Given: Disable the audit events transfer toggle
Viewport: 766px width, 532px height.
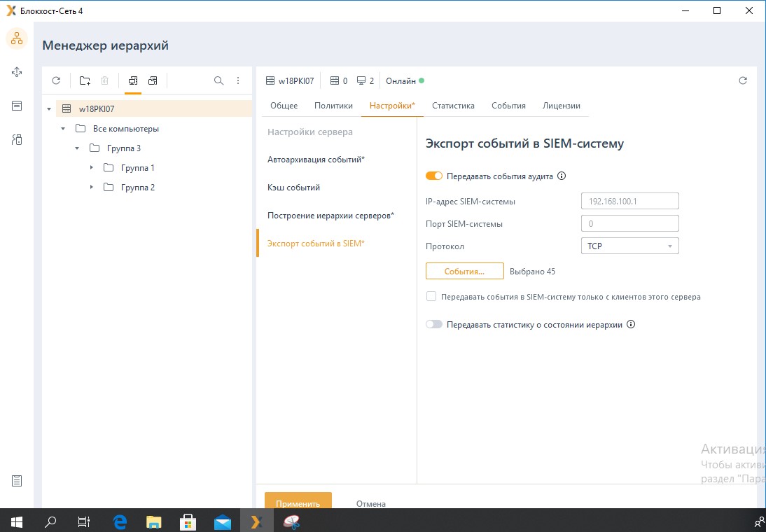Looking at the screenshot, I should pyautogui.click(x=434, y=176).
